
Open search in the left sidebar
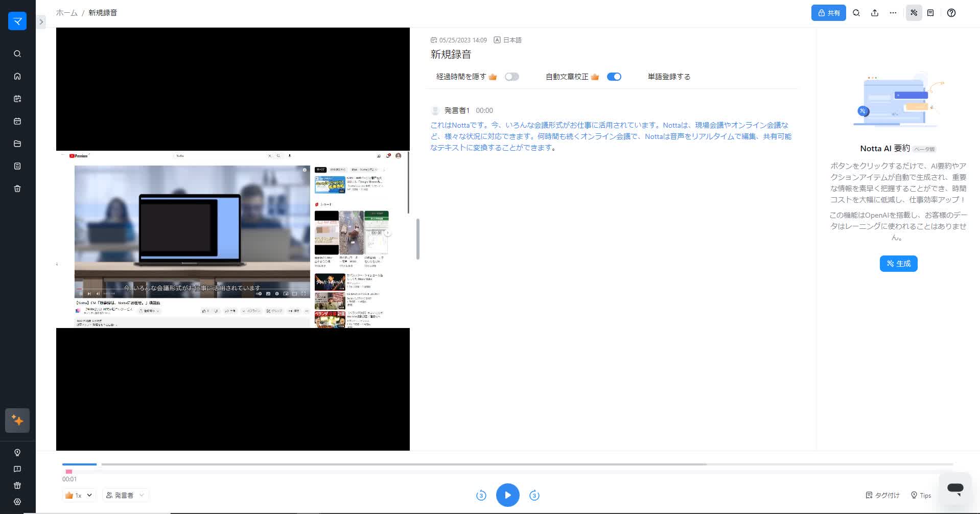click(x=17, y=54)
